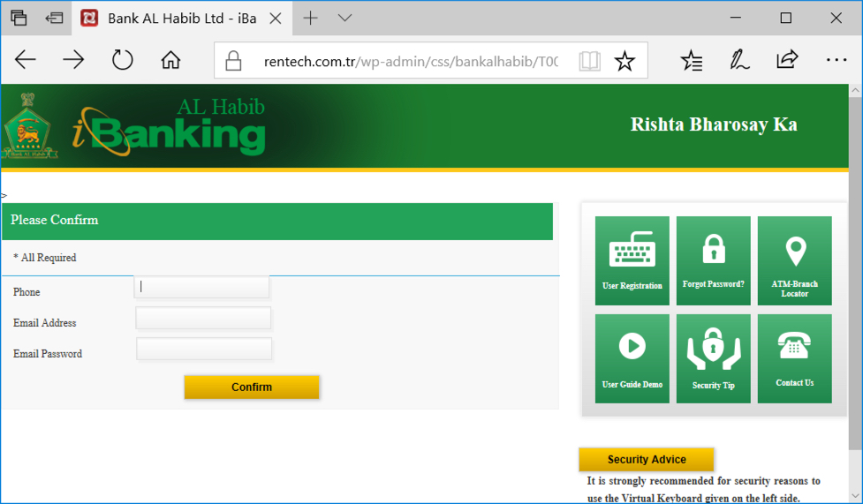
Task: Click the Email Address label
Action: click(44, 323)
